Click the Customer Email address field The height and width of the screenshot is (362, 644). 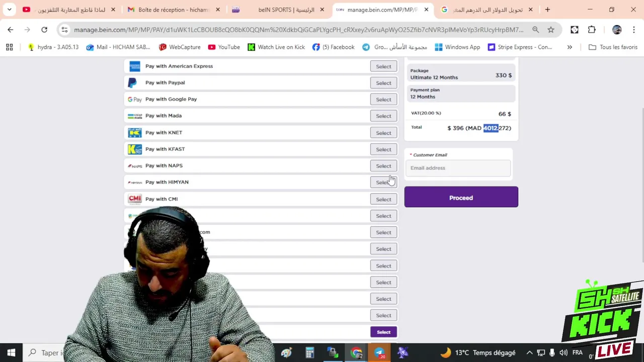[x=458, y=168]
